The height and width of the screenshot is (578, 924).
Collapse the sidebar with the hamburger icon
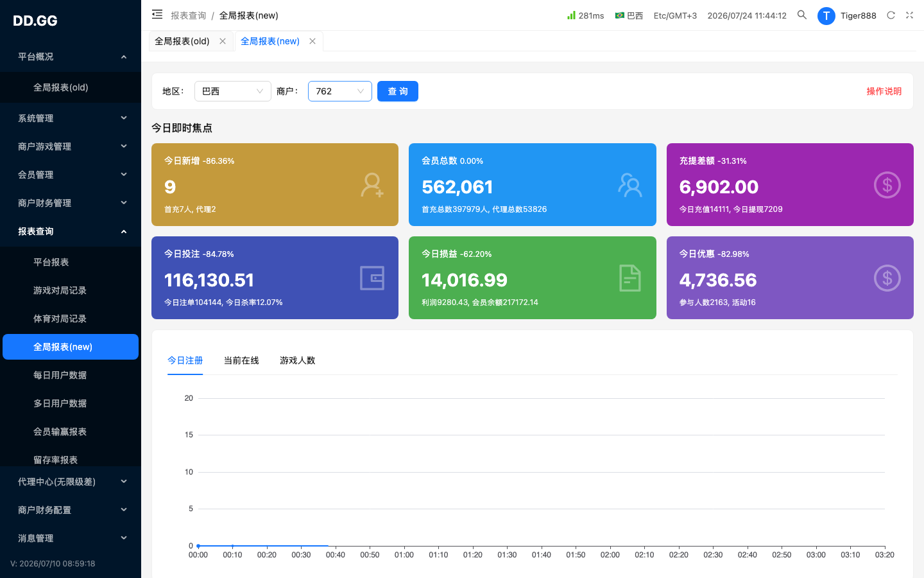pos(157,14)
